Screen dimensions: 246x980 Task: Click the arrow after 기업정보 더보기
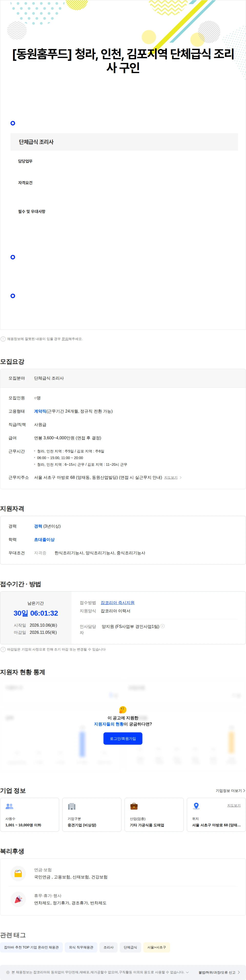[x=244, y=791]
